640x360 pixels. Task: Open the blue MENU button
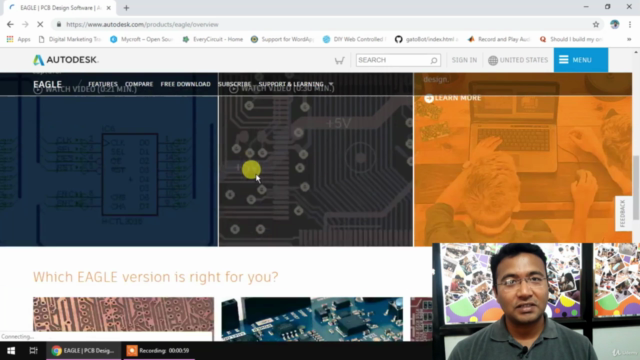[x=581, y=60]
